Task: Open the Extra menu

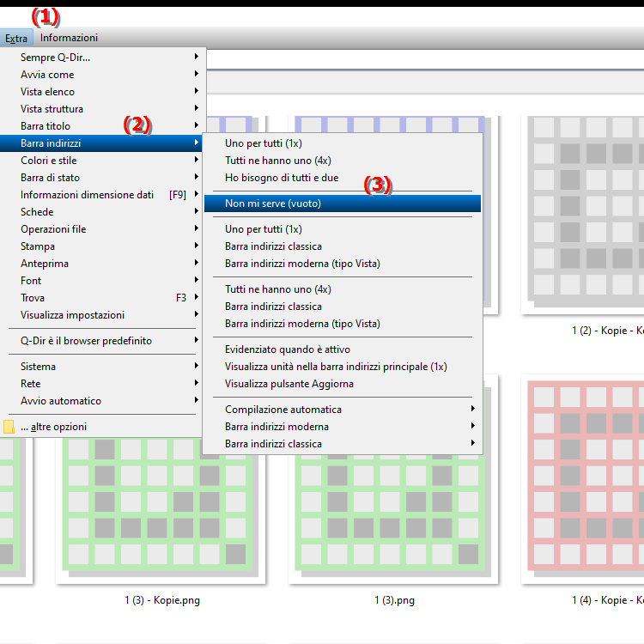Action: point(16,38)
